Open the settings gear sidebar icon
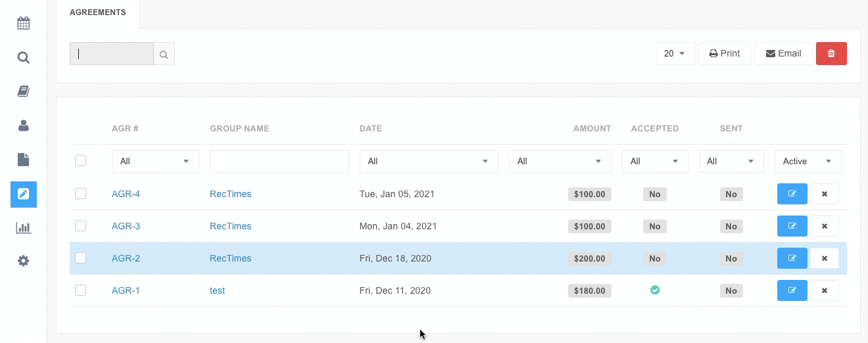The image size is (868, 343). [x=24, y=261]
